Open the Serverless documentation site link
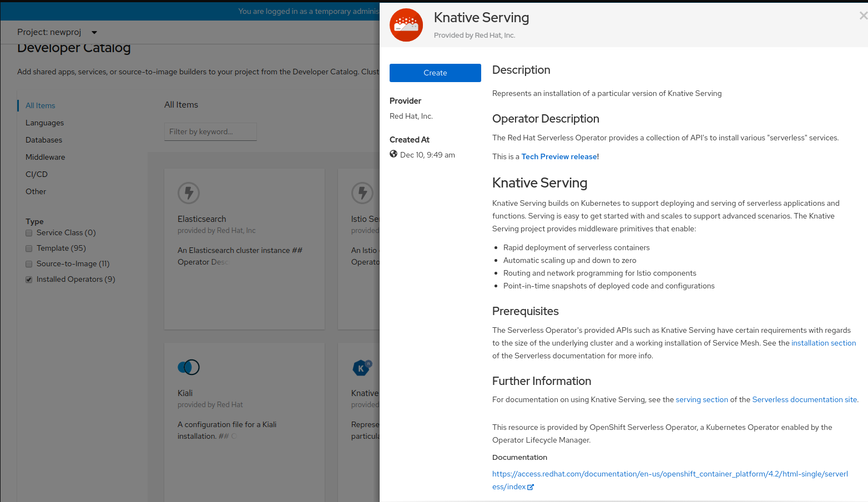 805,399
